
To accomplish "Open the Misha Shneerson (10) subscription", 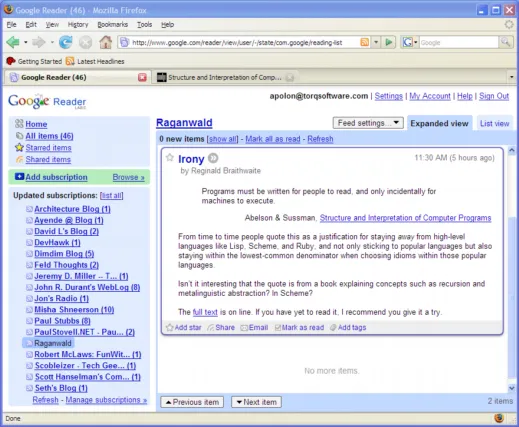I will point(74,310).
